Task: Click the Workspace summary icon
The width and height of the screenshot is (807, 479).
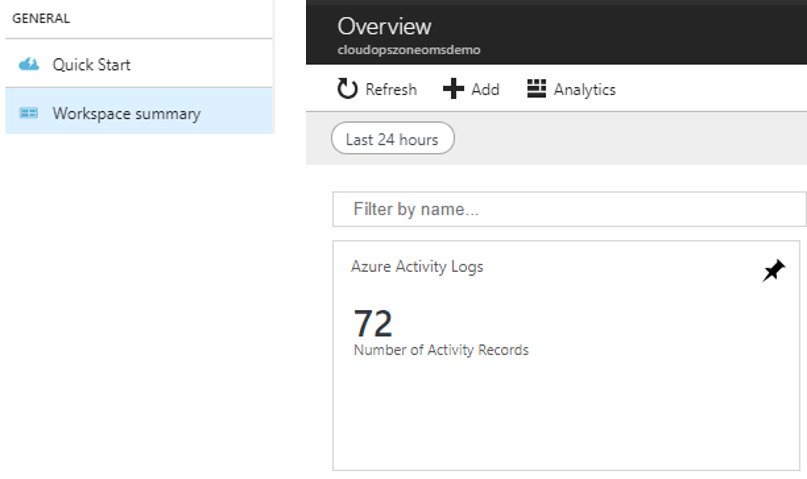Action: [29, 113]
